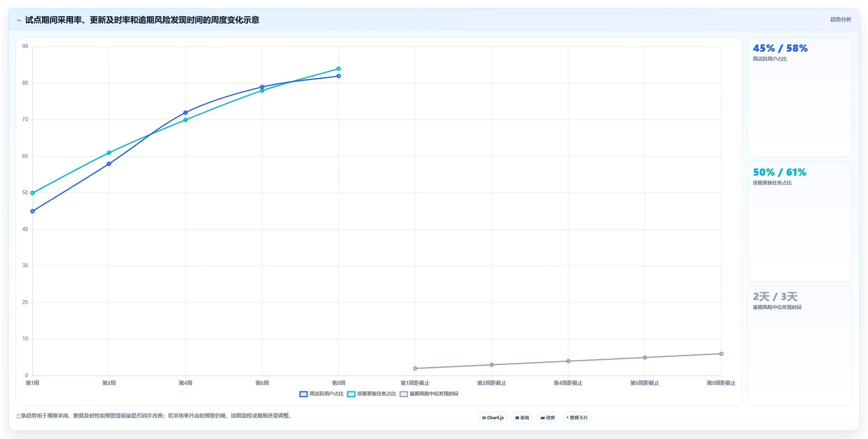Click the 50% / 61% card value
This screenshot has width=868, height=439.
[780, 172]
